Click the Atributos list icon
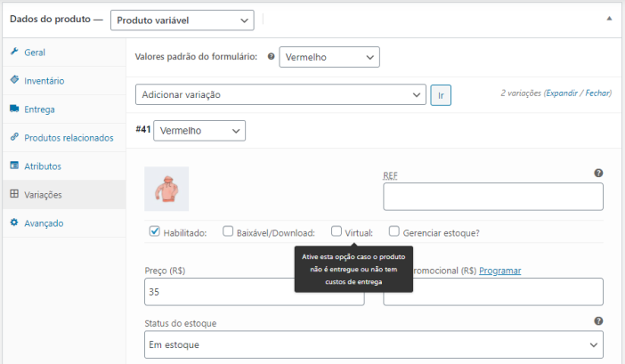This screenshot has width=625, height=364. (14, 166)
